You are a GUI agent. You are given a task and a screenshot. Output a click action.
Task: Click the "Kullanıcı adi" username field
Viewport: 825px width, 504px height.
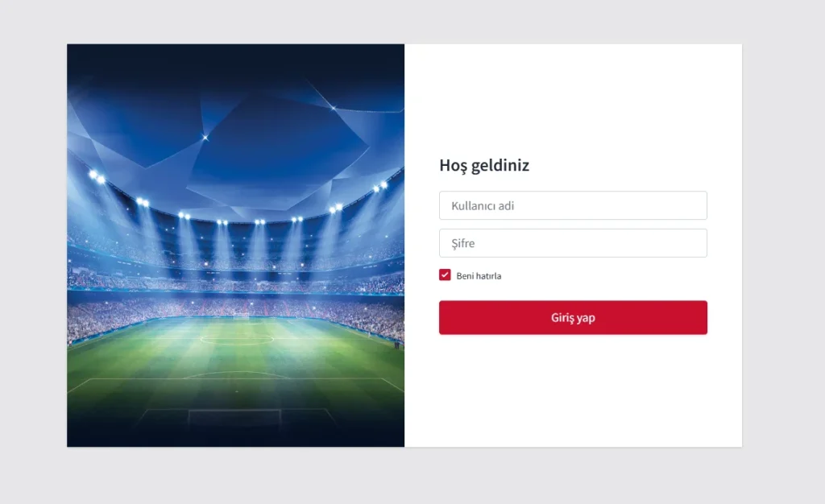coord(573,205)
